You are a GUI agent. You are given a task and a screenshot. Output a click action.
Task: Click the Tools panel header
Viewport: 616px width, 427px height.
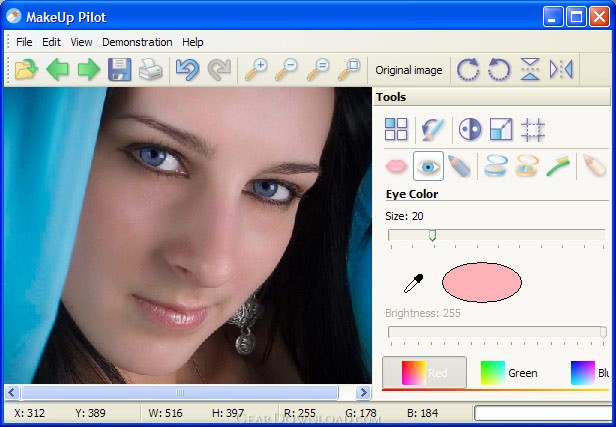[492, 97]
